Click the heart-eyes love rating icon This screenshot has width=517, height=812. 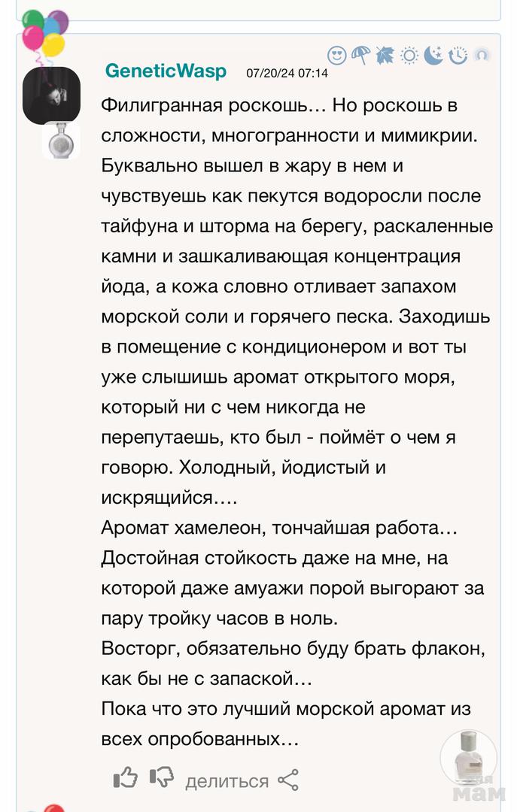pyautogui.click(x=337, y=55)
